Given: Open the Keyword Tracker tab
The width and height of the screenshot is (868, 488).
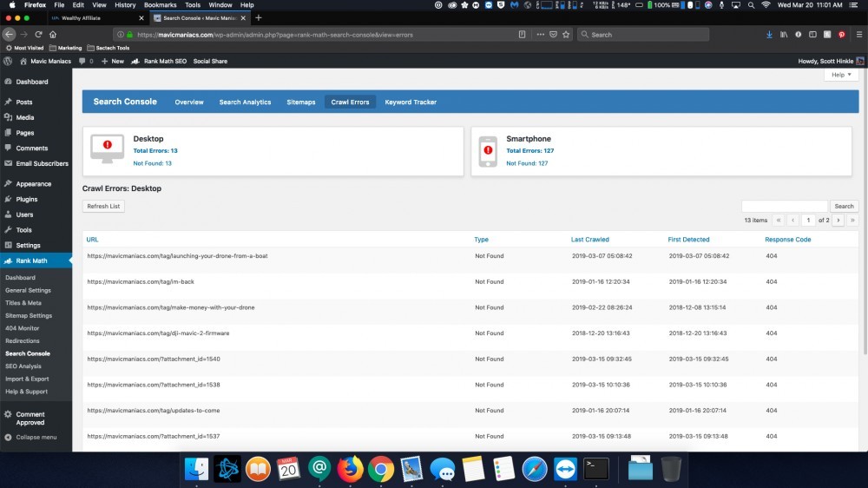Looking at the screenshot, I should 411,102.
